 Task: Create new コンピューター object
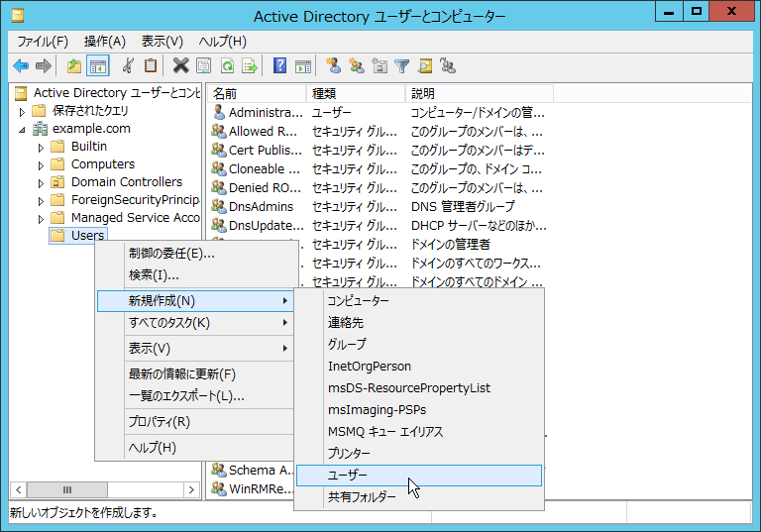(419, 301)
